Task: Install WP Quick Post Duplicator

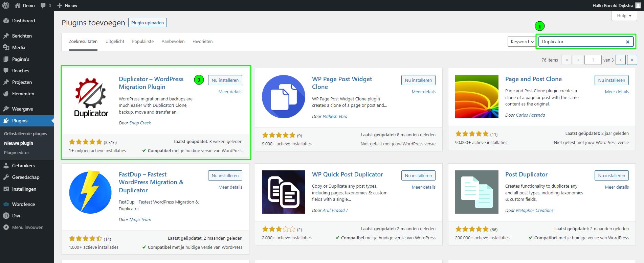Action: (x=418, y=175)
